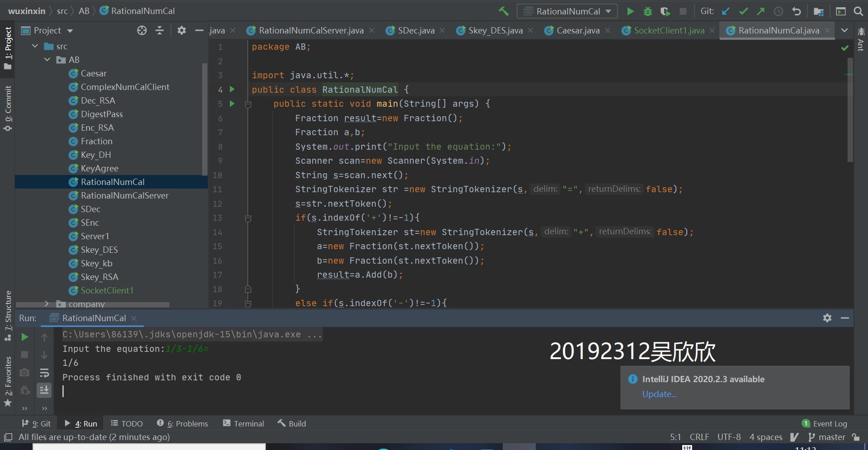Open Project panel settings gear
868x450 pixels.
(182, 30)
